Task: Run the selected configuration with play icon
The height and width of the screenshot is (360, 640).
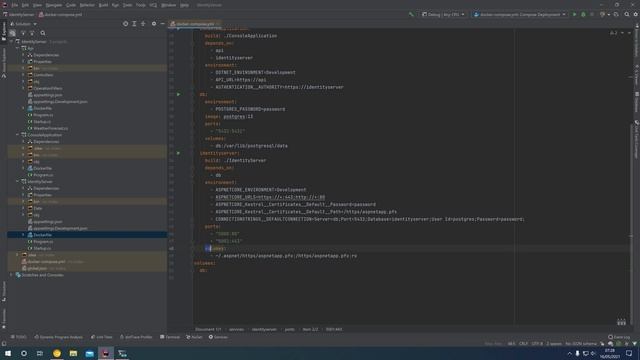Action: click(575, 14)
